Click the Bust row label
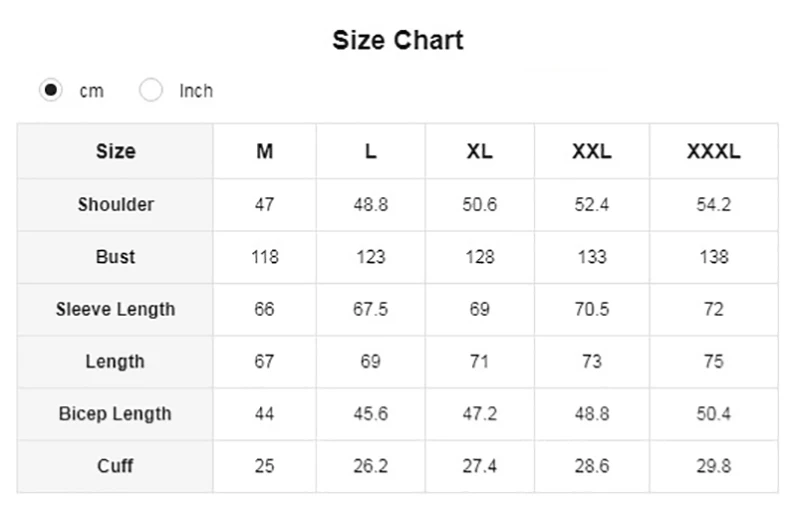This screenshot has width=800, height=507. click(x=115, y=257)
